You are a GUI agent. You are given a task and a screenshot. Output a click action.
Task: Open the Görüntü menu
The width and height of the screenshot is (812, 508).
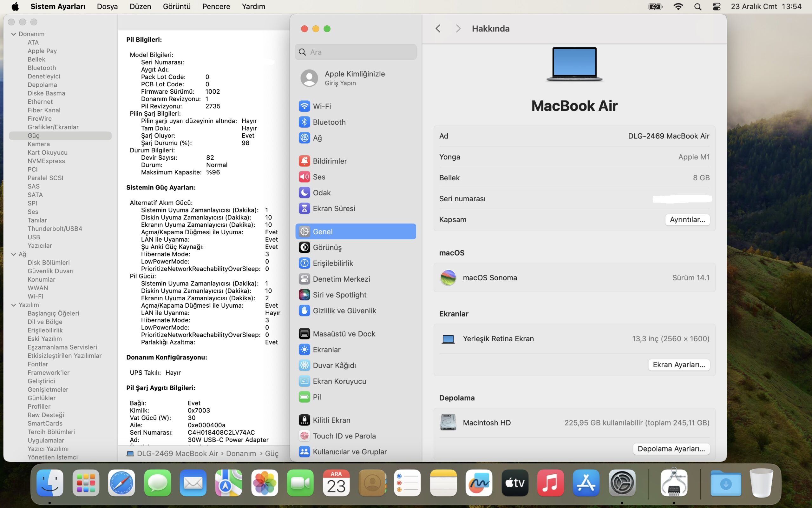177,6
